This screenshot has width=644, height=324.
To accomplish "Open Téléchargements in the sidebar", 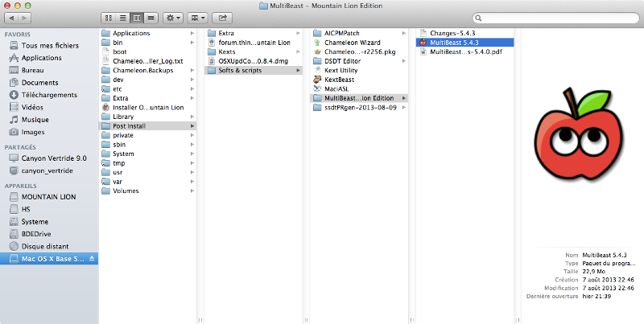I will pyautogui.click(x=49, y=95).
